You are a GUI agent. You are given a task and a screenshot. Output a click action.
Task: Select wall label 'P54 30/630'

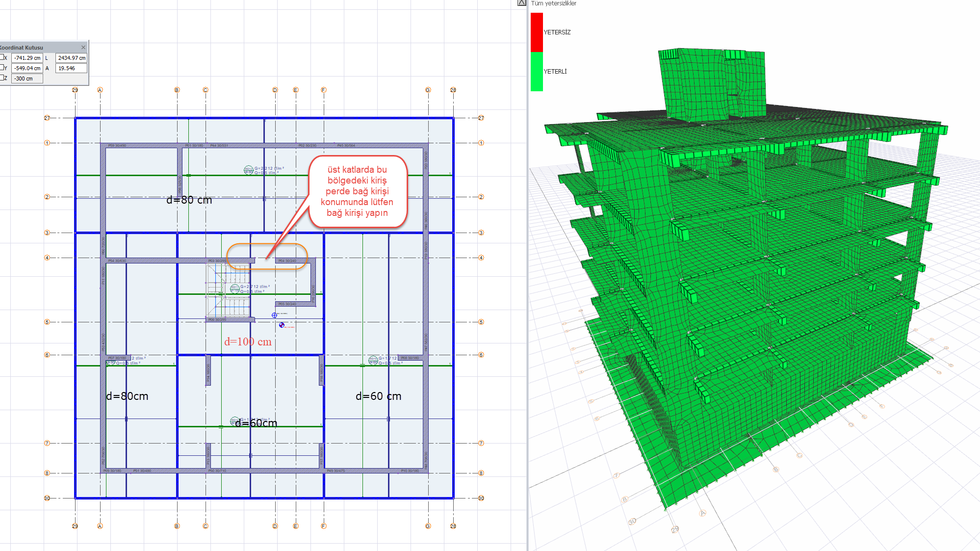117,261
